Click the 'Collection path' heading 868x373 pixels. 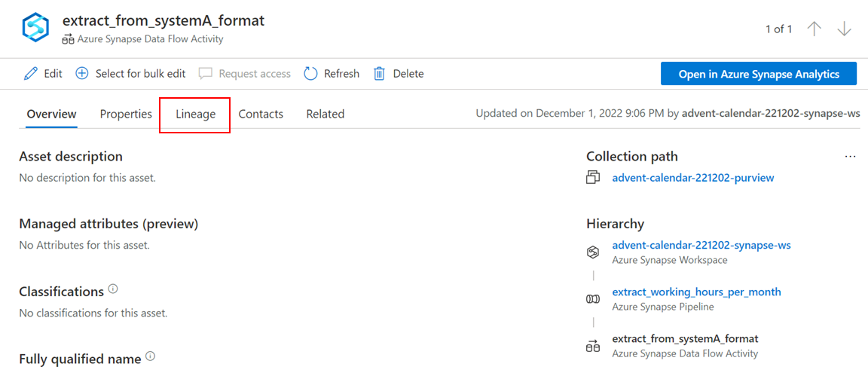click(x=631, y=157)
